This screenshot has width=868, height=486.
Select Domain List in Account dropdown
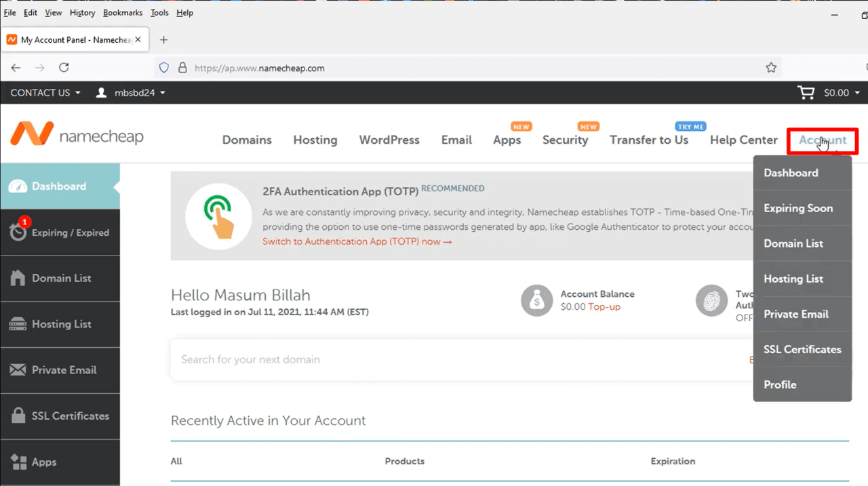point(802,243)
